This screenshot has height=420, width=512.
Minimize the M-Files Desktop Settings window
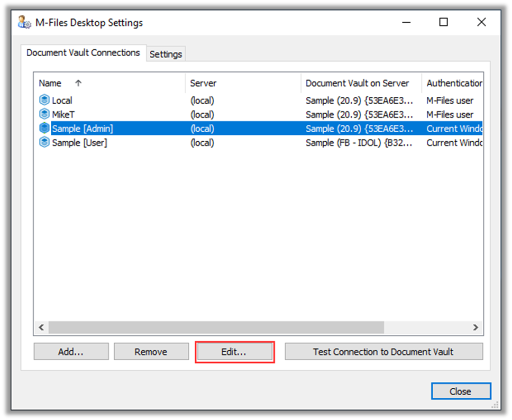(406, 22)
